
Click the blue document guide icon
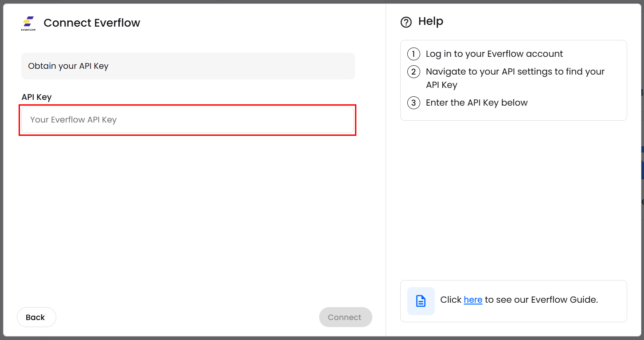pos(421,301)
